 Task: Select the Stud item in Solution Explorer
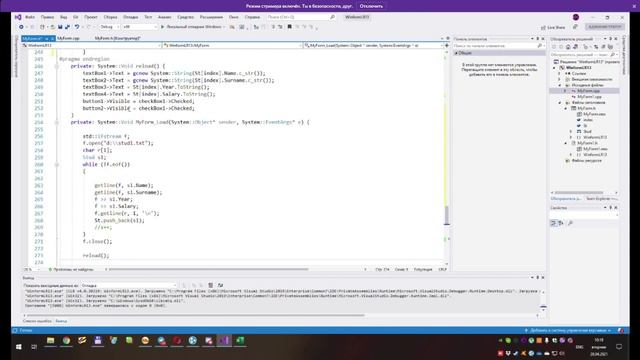click(587, 131)
